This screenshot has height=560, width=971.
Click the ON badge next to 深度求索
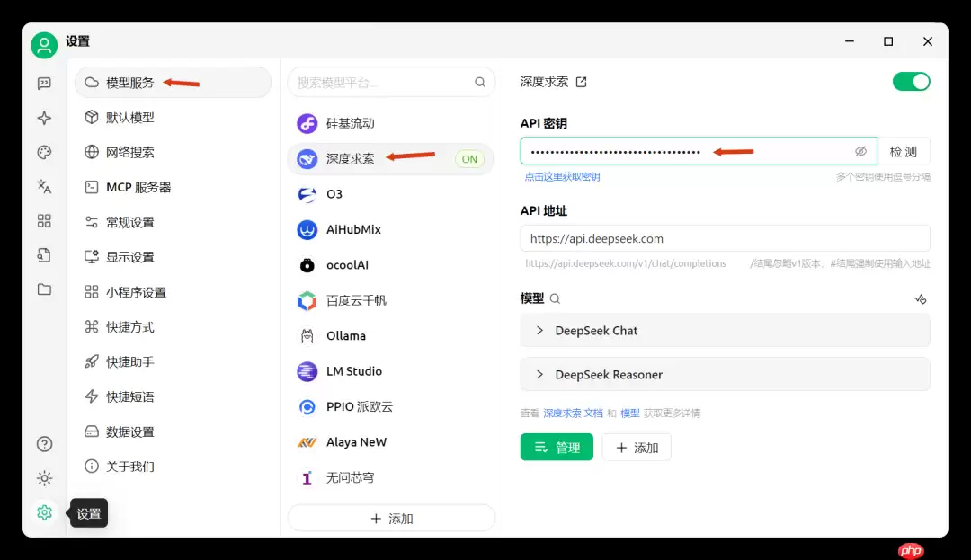point(468,158)
